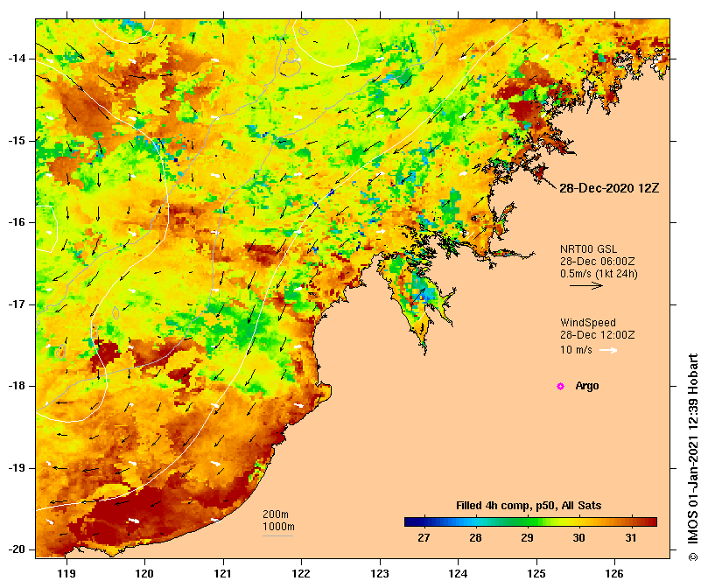The width and height of the screenshot is (708, 588).
Task: Click the WindSpeed legend label
Action: pyautogui.click(x=588, y=323)
